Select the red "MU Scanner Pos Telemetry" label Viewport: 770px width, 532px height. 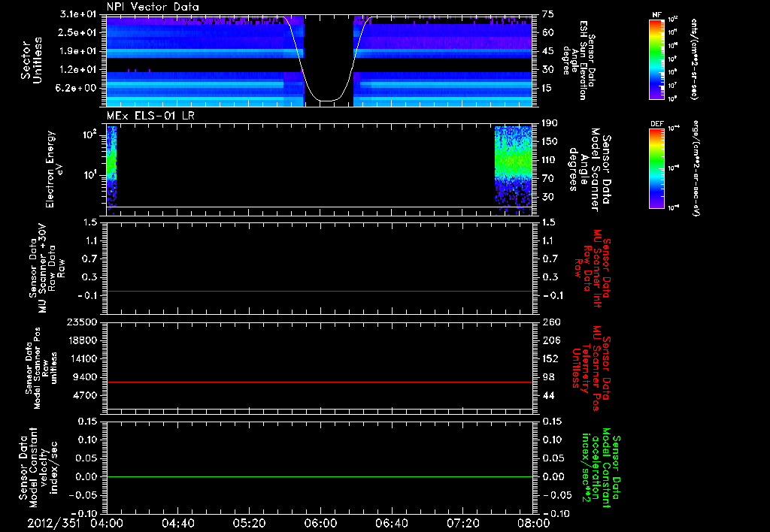pos(591,368)
